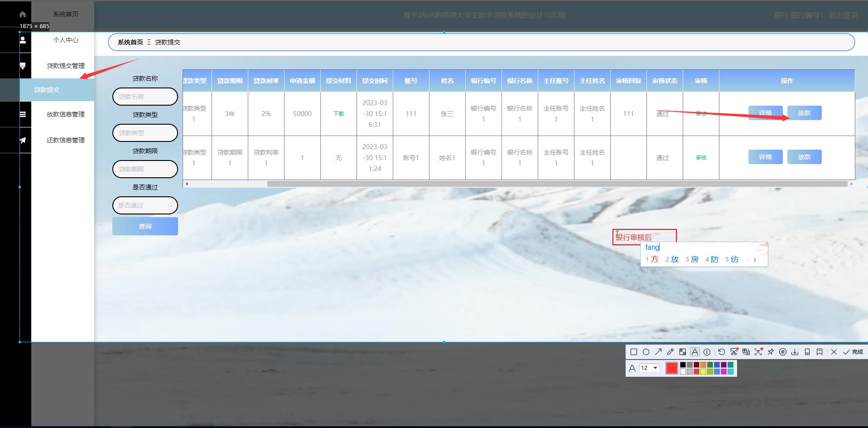The height and width of the screenshot is (428, 868).
Task: Focus the 贷款期限 input field
Action: [145, 169]
